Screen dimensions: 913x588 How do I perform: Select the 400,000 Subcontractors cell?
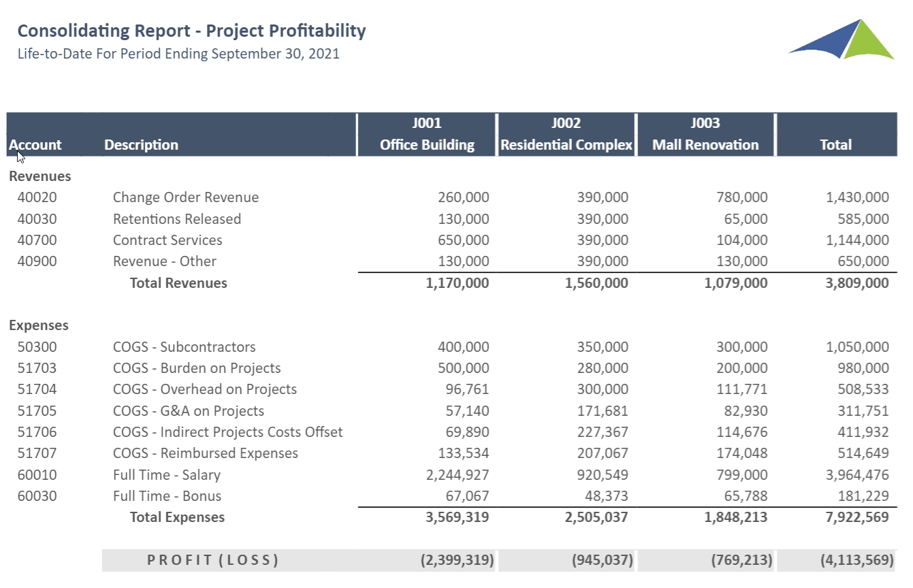point(463,347)
